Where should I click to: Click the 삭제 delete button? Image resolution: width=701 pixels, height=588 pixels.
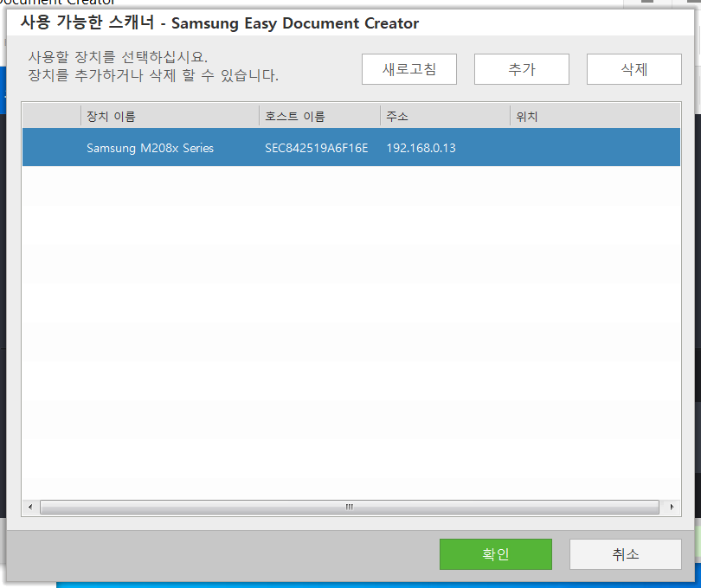click(x=634, y=69)
